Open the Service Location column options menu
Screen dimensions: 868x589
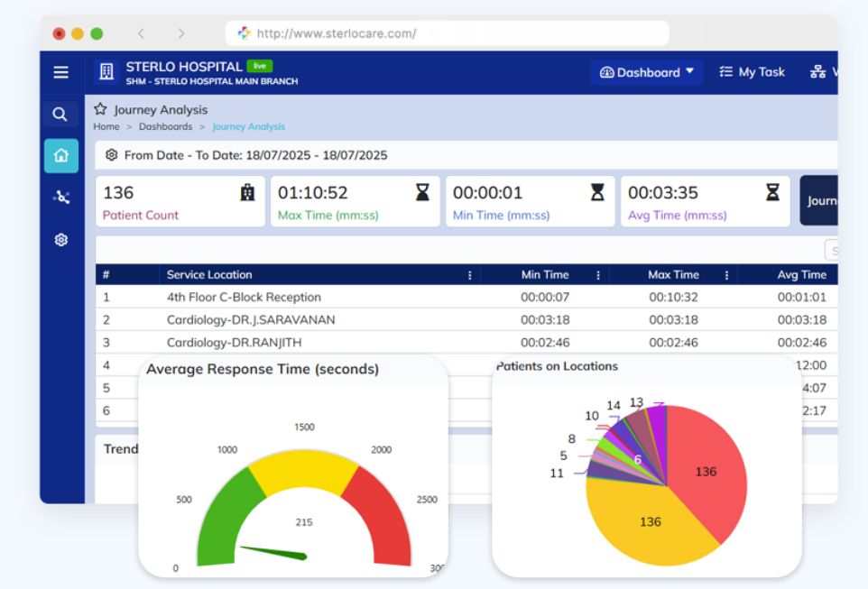click(x=468, y=274)
